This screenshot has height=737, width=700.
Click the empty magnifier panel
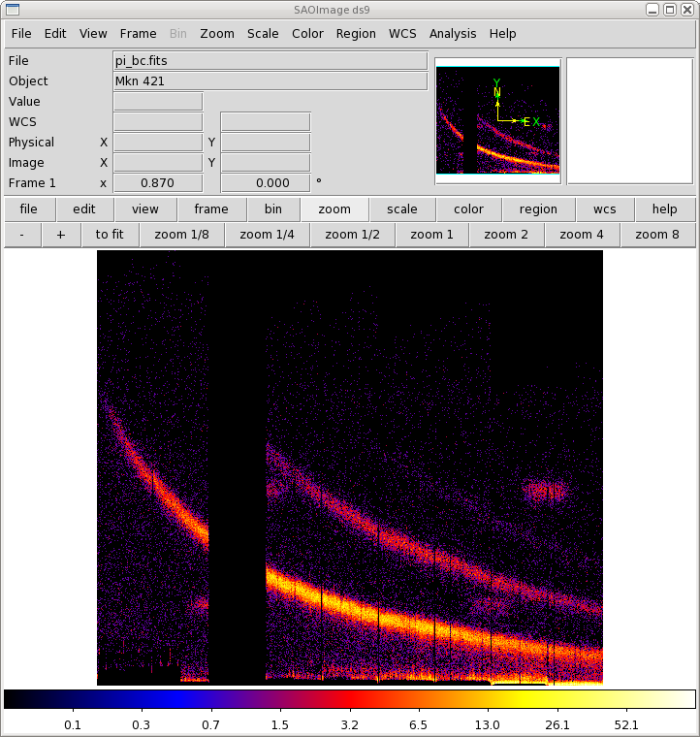point(630,121)
